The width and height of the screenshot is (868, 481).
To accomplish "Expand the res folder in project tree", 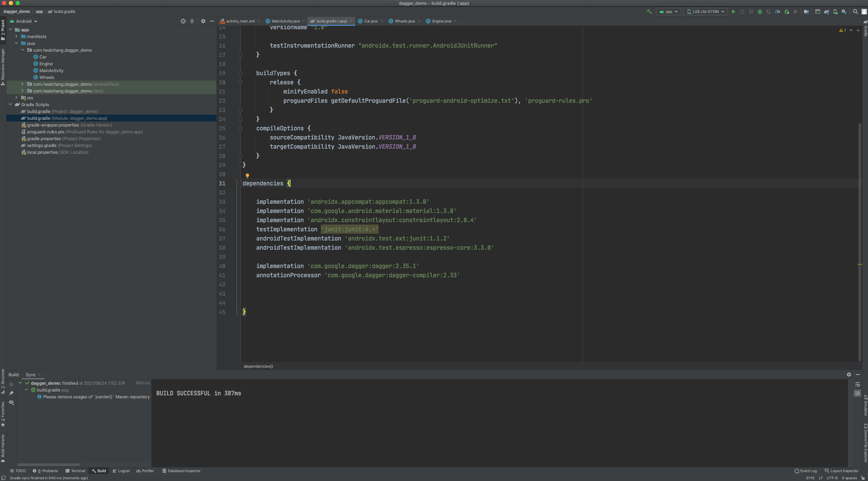I will 16,98.
